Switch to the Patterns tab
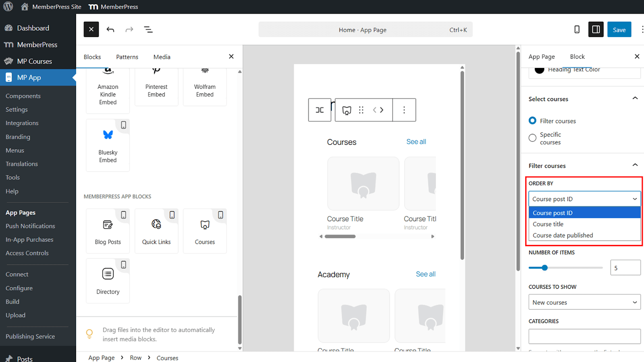This screenshot has width=644, height=362. 127,57
